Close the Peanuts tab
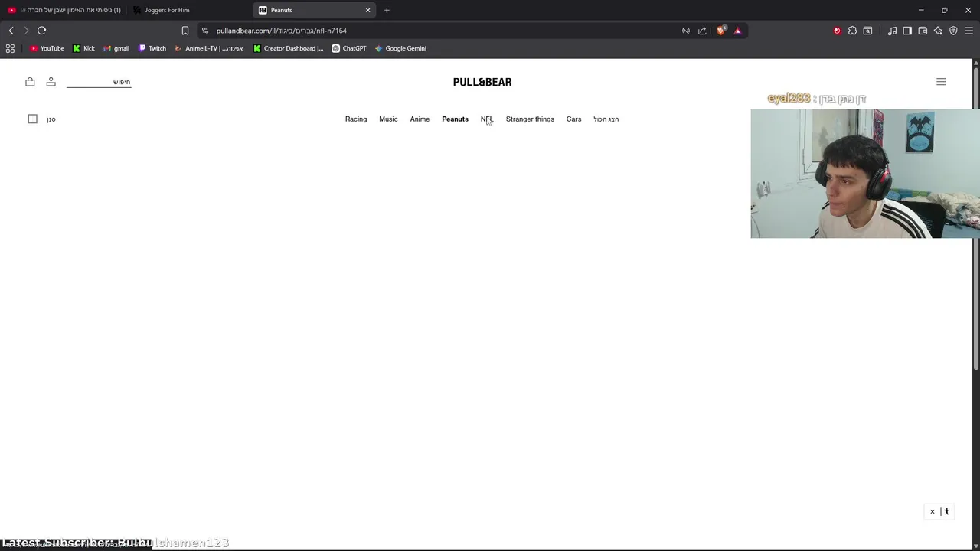Screen dimensions: 980x551 point(367,10)
